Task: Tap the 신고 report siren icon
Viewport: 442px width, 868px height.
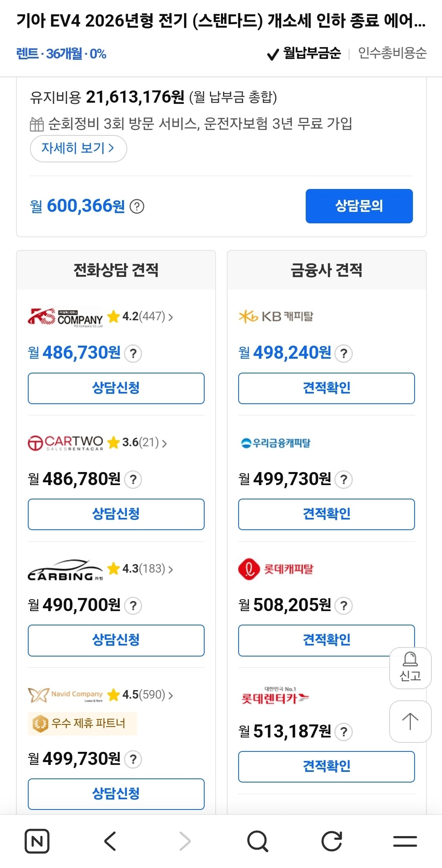Action: [x=410, y=668]
